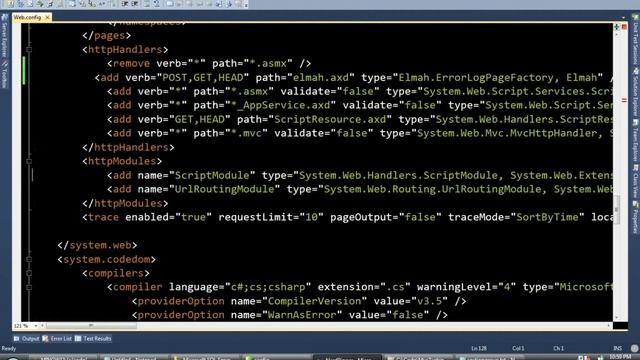
Task: Click the vertical scrollbar thumb
Action: tap(616, 210)
